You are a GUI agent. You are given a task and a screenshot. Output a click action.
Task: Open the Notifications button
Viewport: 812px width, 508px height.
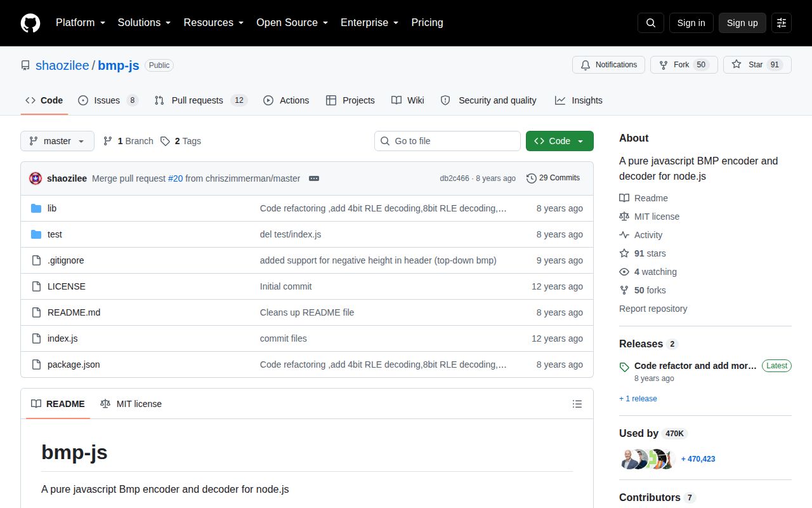point(609,65)
